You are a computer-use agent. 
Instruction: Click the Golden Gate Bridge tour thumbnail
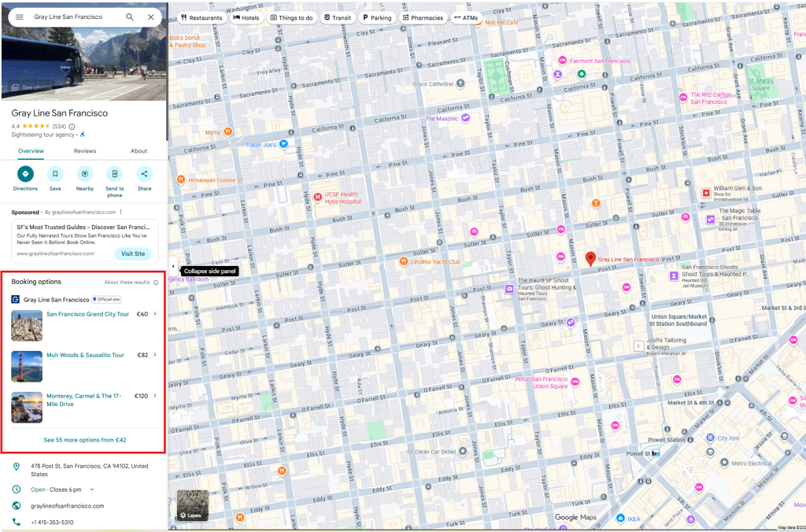pyautogui.click(x=27, y=367)
